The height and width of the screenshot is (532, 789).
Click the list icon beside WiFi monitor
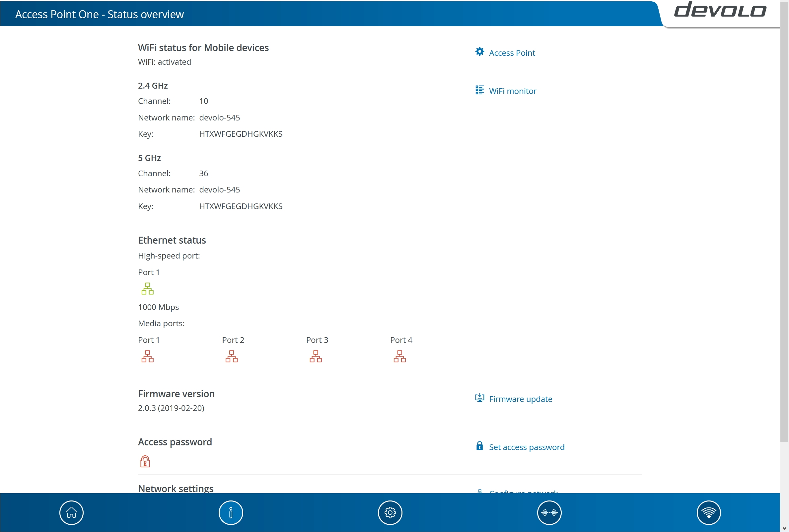pyautogui.click(x=479, y=90)
